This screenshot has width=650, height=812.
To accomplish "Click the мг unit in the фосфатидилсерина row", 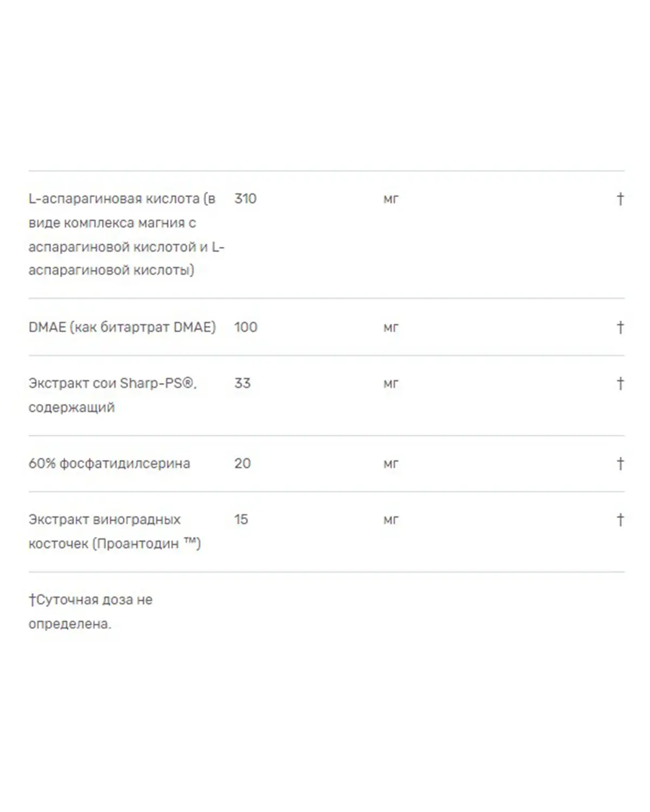I will [x=391, y=464].
